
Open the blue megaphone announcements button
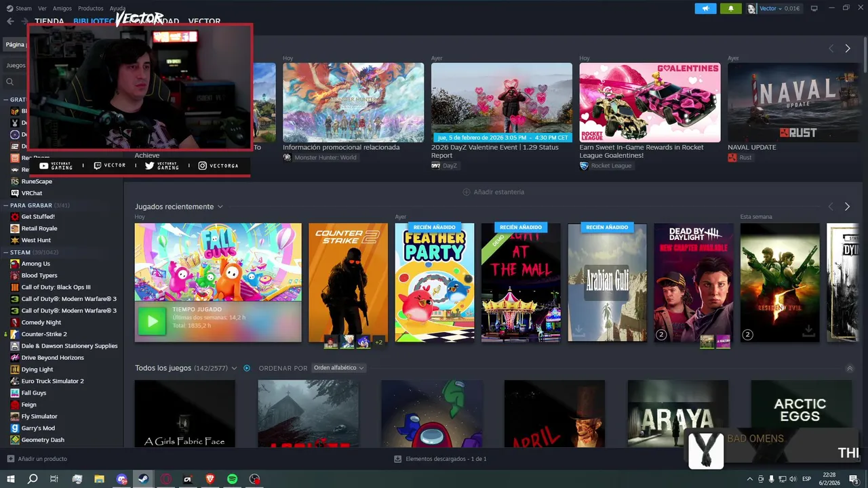click(705, 8)
